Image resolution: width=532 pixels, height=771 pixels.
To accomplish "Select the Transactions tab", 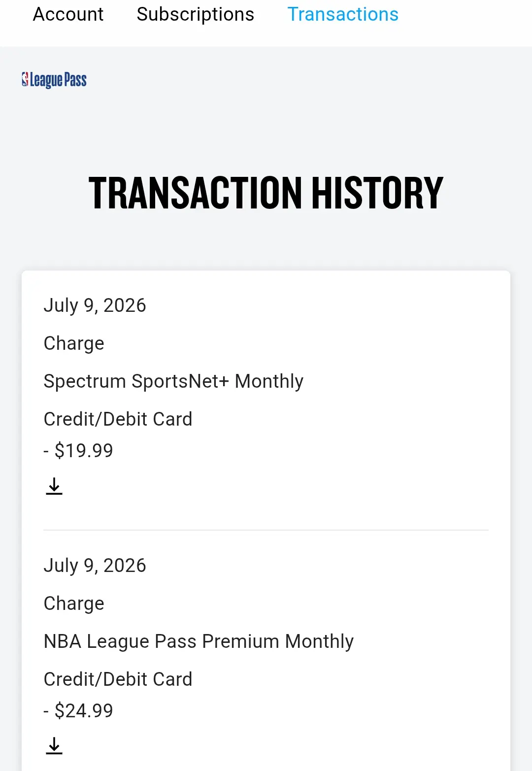I will [343, 14].
